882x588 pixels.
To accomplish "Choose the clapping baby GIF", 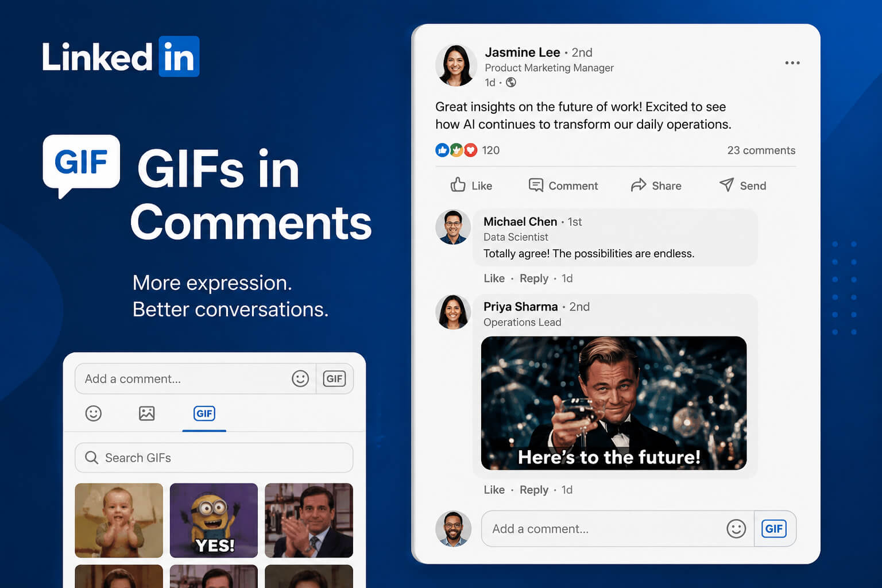I will point(119,520).
